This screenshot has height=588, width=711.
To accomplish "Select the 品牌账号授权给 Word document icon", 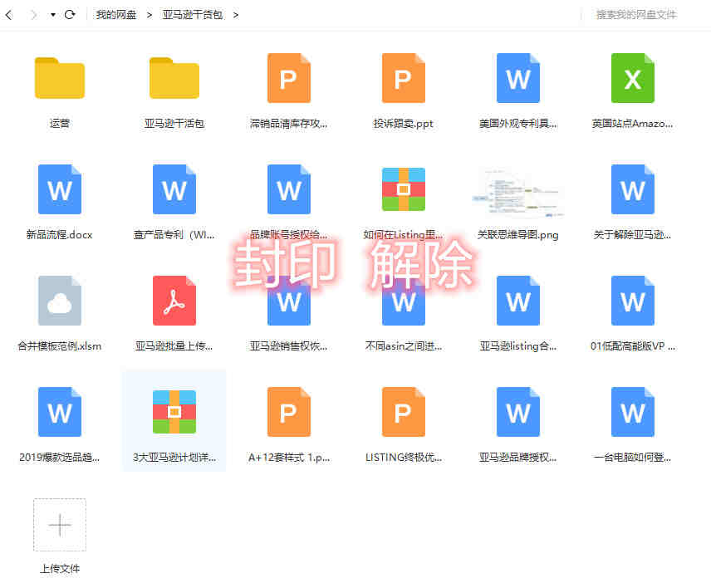I will pos(289,189).
